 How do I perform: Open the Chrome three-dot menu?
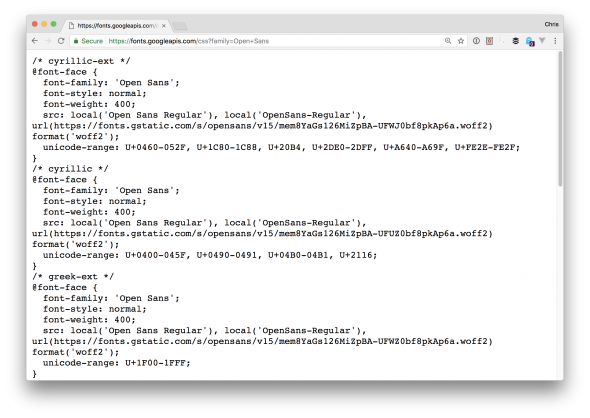click(555, 41)
